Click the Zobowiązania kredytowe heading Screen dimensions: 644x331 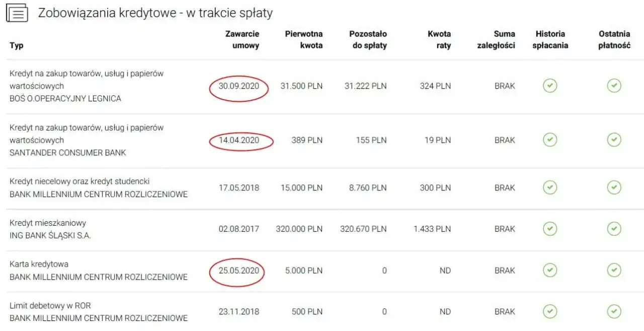154,13
